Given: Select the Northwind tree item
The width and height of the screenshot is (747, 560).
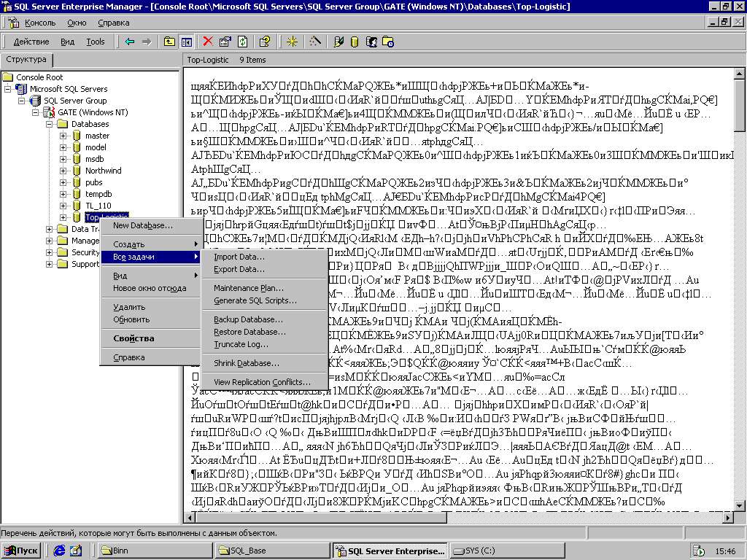Looking at the screenshot, I should (x=104, y=171).
